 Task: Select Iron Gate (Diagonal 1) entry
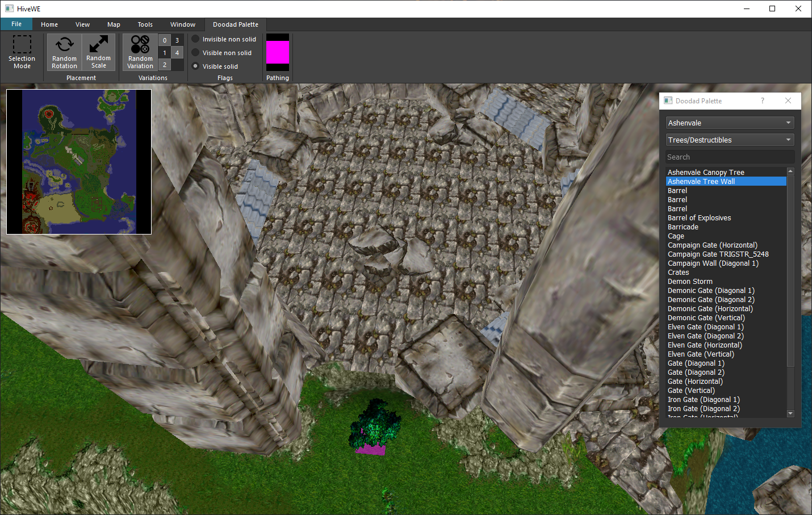[x=726, y=399]
